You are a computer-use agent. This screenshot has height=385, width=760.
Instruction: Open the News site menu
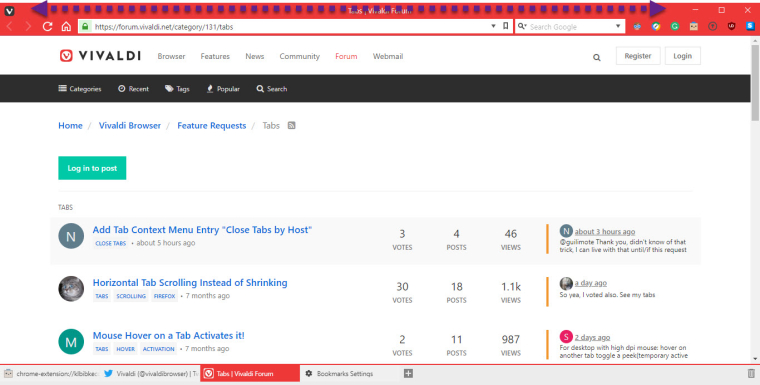254,56
